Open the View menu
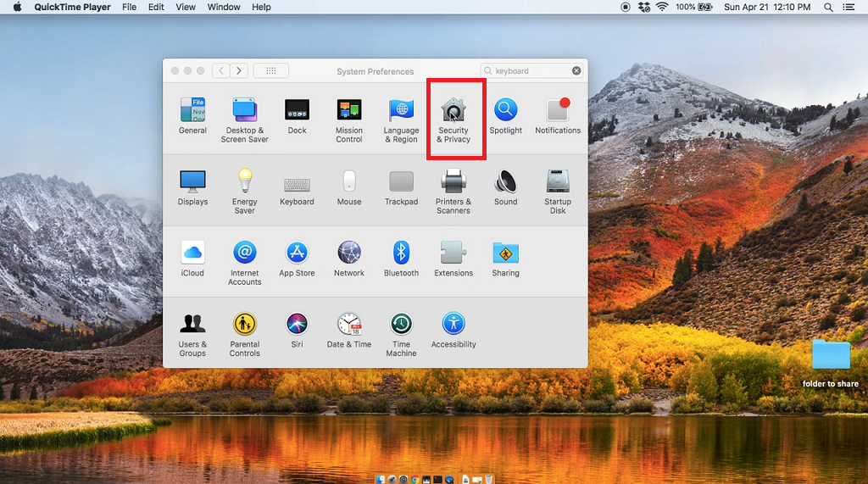 click(x=186, y=7)
